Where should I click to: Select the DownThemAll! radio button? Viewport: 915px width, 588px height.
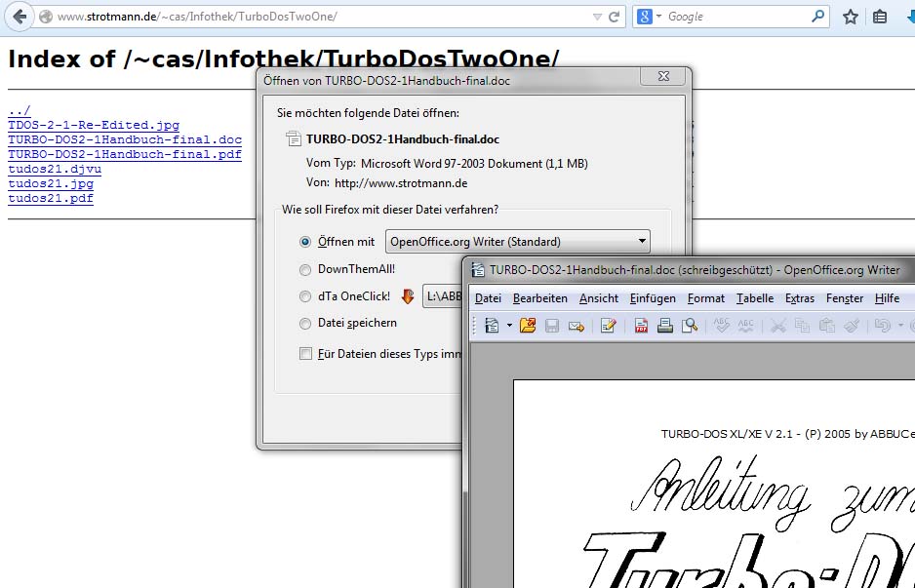pos(304,269)
